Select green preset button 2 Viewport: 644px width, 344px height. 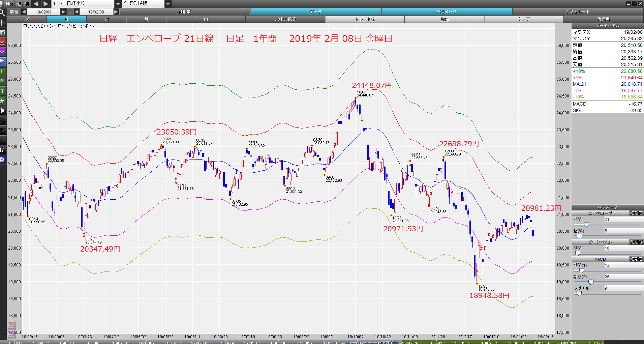(x=3, y=81)
